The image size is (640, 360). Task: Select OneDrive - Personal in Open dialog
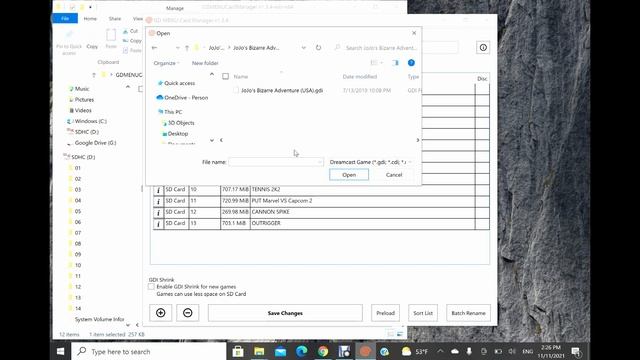tap(182, 98)
